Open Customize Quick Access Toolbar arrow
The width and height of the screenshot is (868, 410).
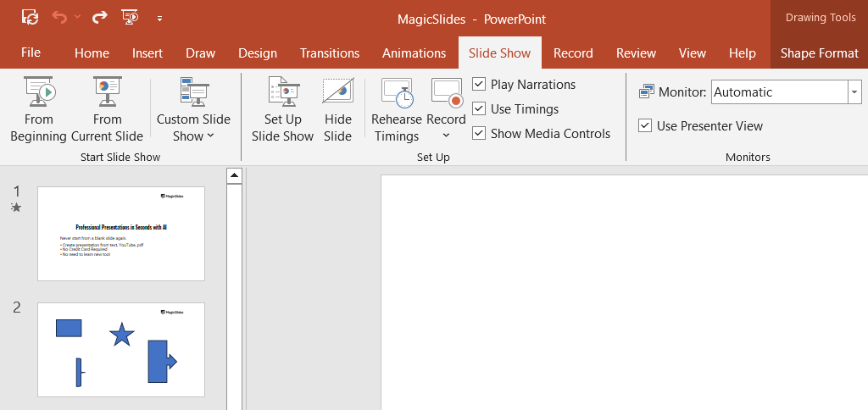(x=159, y=18)
